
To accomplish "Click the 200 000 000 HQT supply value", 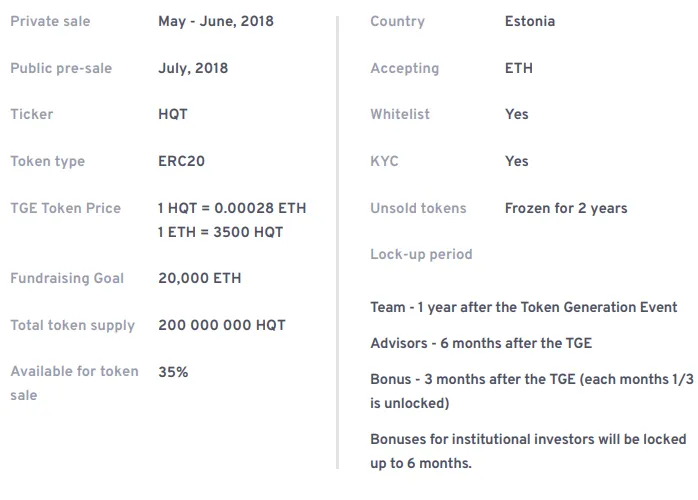I will pos(222,325).
